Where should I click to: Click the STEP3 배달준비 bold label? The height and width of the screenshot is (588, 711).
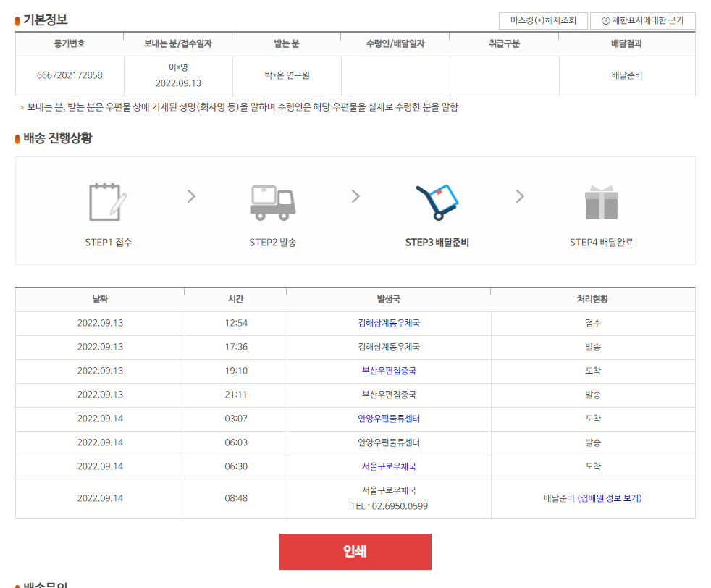coord(437,243)
